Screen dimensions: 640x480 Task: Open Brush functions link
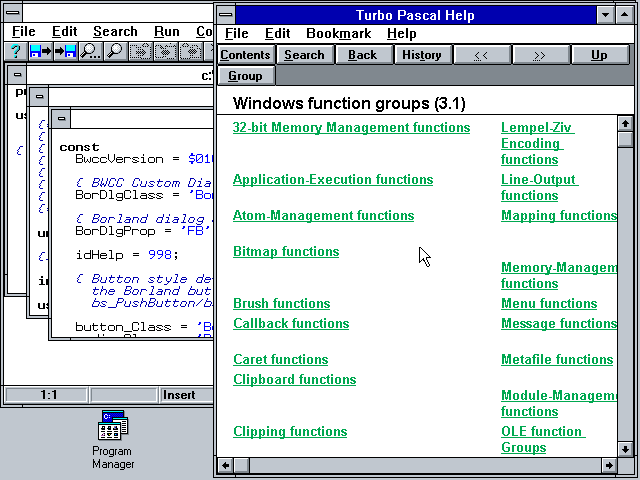pos(282,304)
